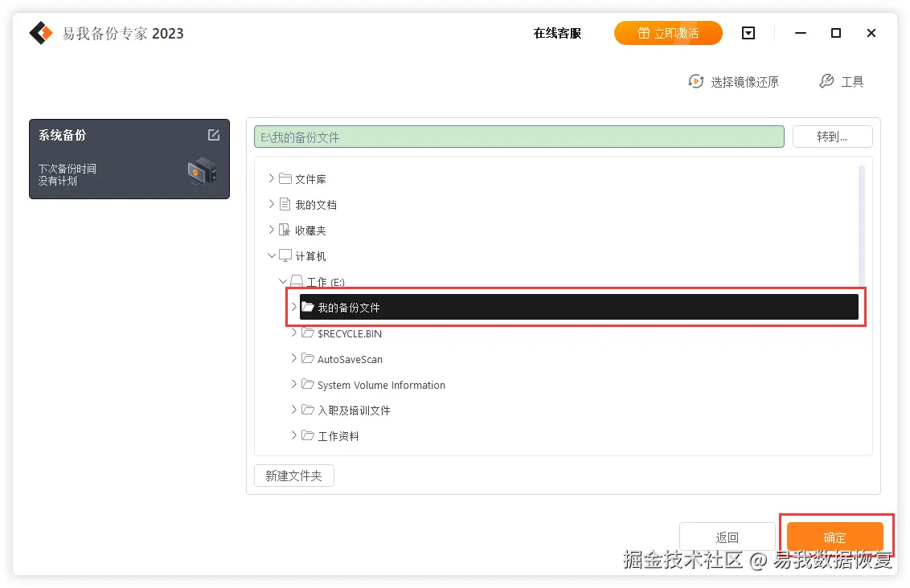Select 收藏夹 in the tree
Viewport: 910px width, 588px height.
(310, 231)
